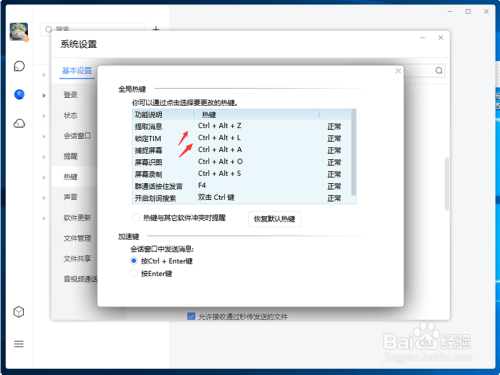The height and width of the screenshot is (375, 500).
Task: Click the plus add icon beside search
Action: click(x=156, y=29)
